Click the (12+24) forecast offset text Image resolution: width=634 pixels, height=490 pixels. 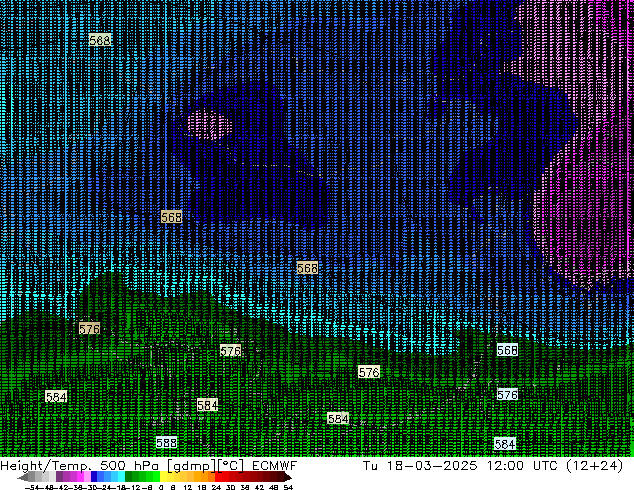click(x=594, y=466)
